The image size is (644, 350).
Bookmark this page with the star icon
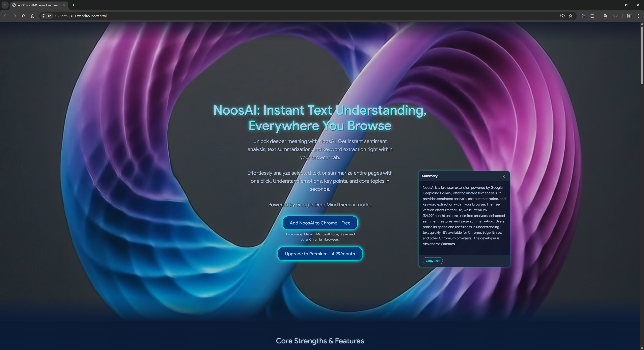tap(571, 16)
